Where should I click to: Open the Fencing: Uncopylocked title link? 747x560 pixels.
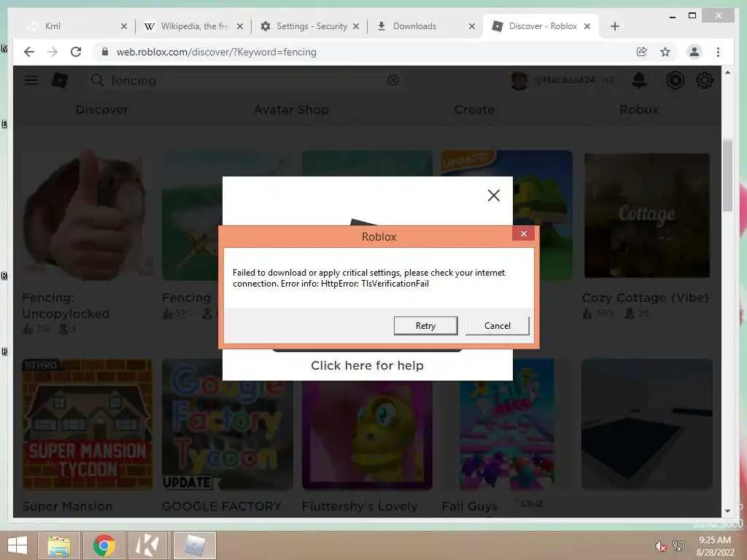click(x=66, y=306)
